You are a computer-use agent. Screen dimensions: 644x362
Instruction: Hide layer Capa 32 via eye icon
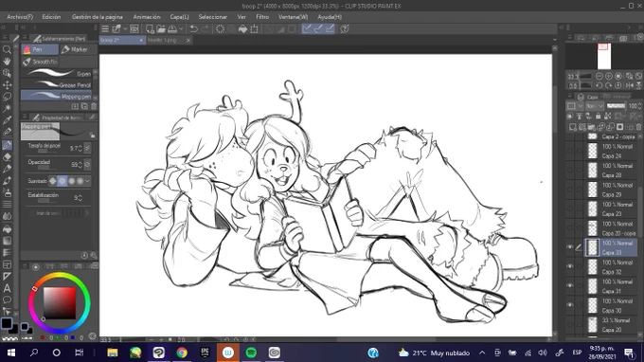(570, 266)
